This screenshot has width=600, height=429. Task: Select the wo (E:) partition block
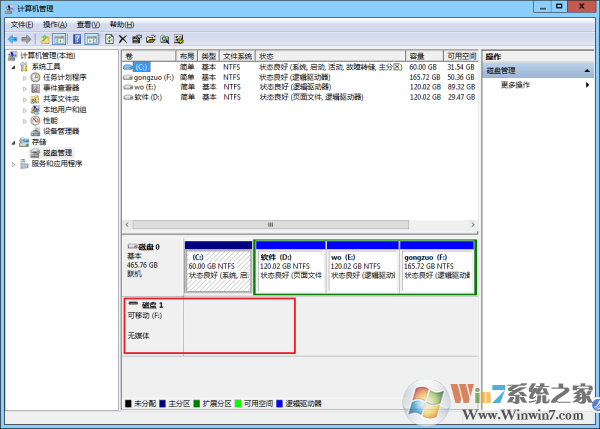point(363,267)
